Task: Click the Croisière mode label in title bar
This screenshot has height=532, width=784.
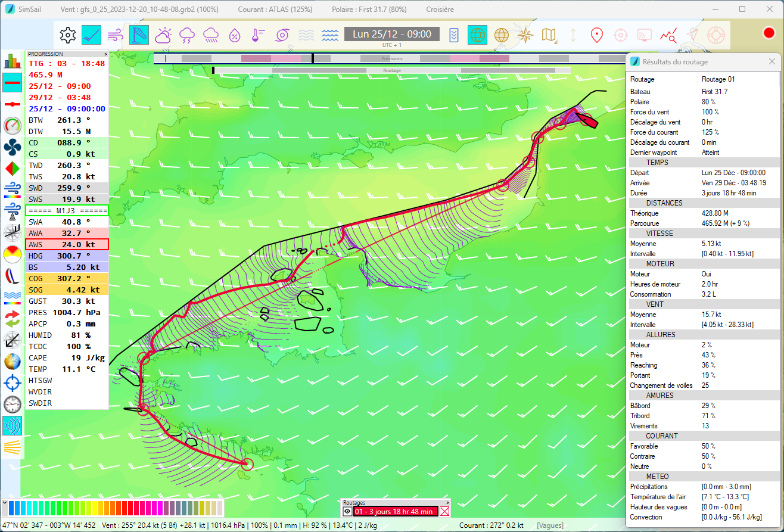Action: pos(440,10)
